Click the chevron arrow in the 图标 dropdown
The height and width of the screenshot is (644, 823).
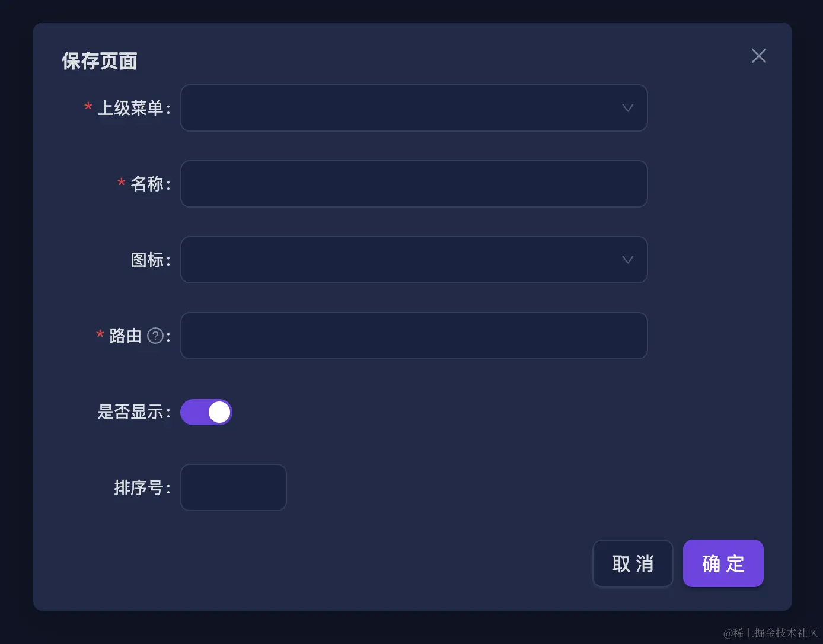(x=627, y=260)
